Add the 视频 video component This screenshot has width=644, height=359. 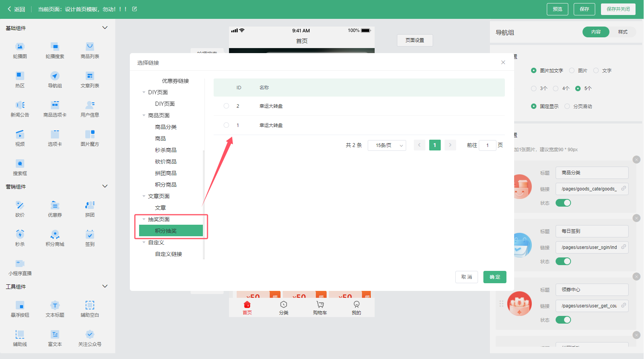coord(20,138)
